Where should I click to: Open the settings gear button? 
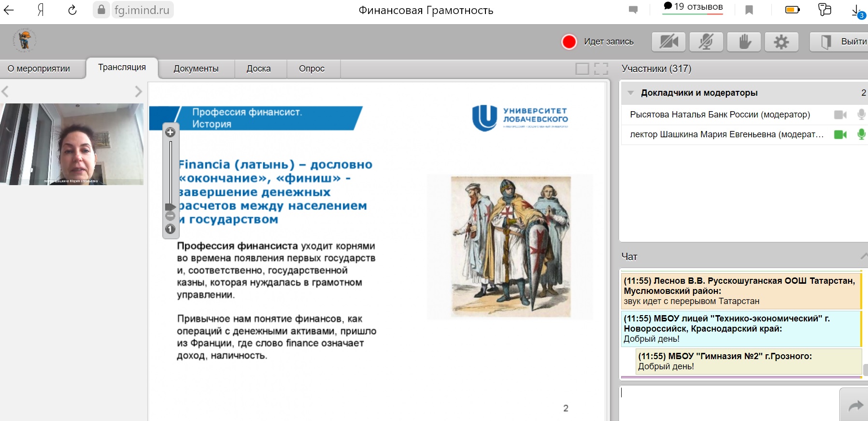781,42
